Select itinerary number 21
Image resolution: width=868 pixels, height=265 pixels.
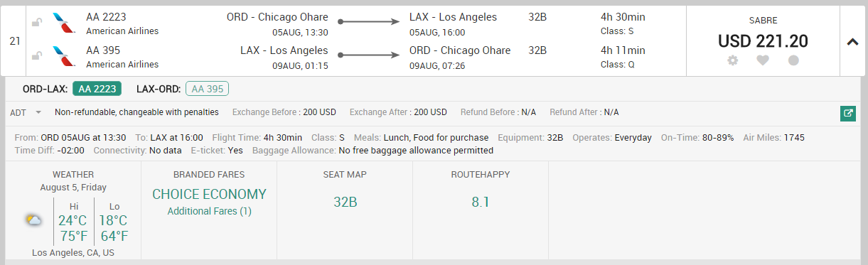pos(14,41)
